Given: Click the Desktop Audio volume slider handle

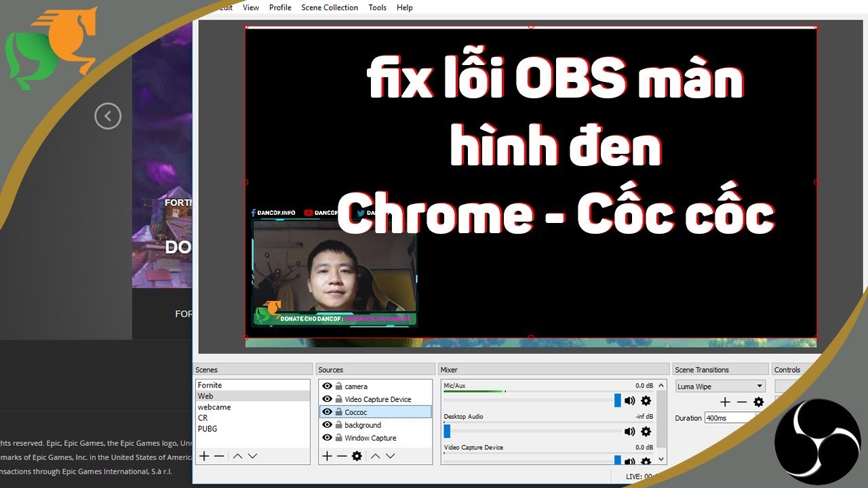Looking at the screenshot, I should [447, 431].
